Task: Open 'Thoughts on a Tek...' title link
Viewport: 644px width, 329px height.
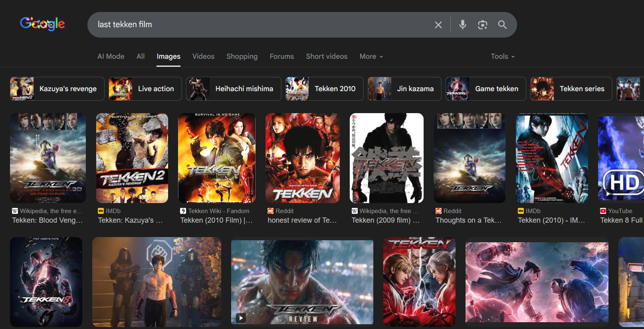Action: (469, 220)
